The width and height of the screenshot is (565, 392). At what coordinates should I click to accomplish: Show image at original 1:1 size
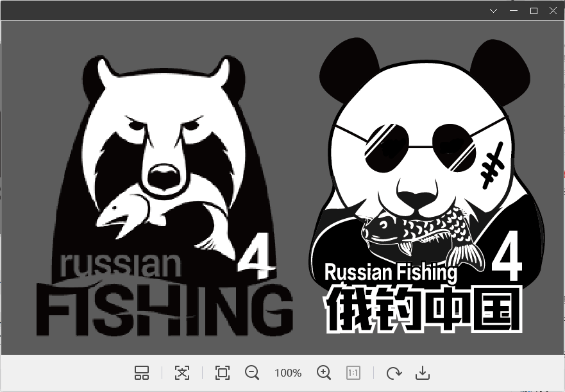[x=353, y=373]
